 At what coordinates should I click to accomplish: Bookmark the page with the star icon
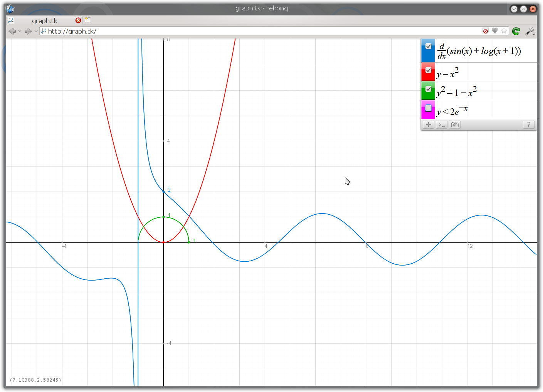coord(504,31)
